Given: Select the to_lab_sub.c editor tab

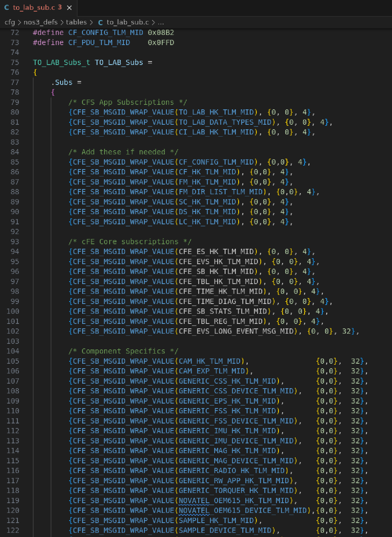Looking at the screenshot, I should coord(38,8).
